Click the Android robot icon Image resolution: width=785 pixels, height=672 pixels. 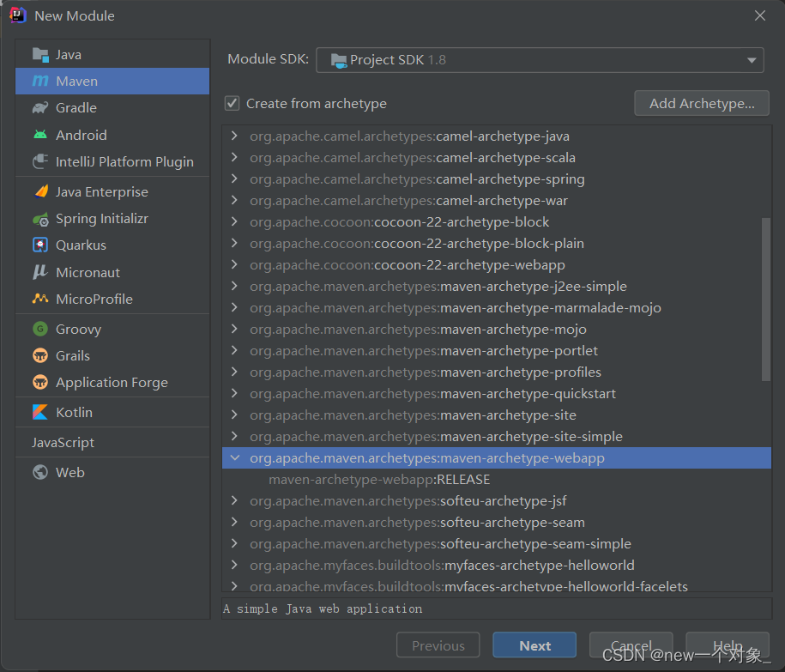click(x=40, y=135)
